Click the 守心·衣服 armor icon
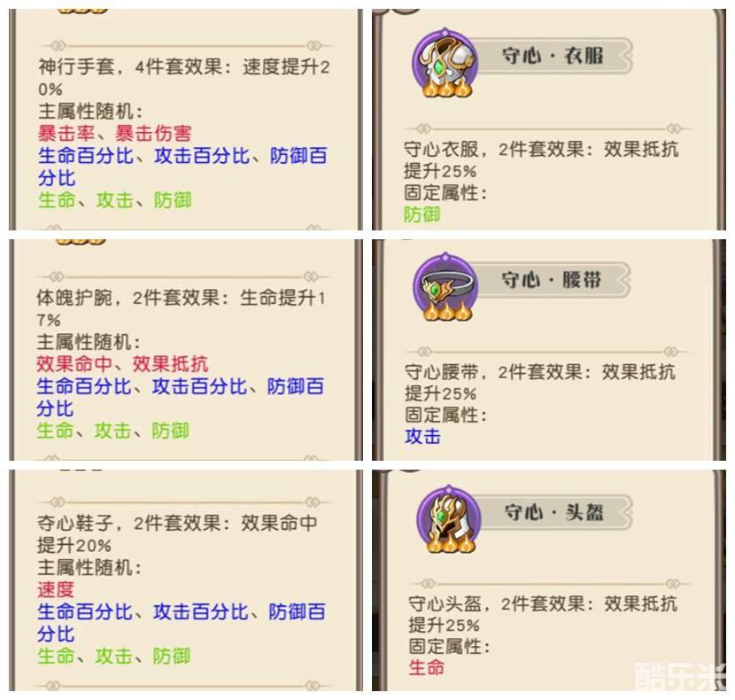 coord(445,60)
